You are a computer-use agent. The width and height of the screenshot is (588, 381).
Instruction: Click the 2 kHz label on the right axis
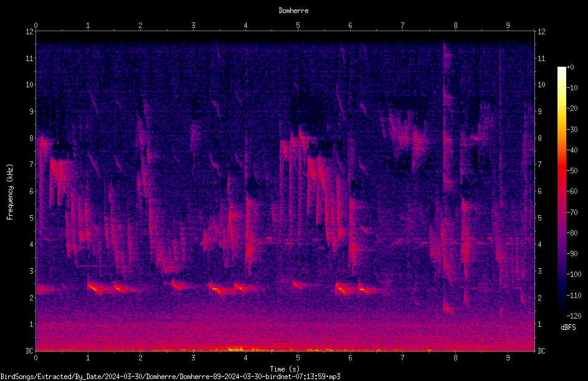coord(539,297)
